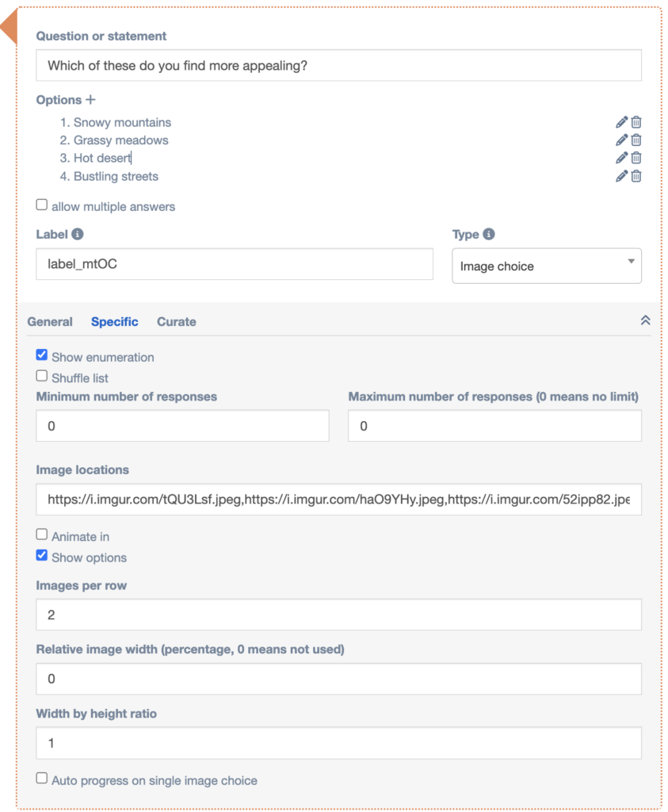Uncheck Show enumeration
Image resolution: width=668 pixels, height=812 pixels.
[42, 355]
